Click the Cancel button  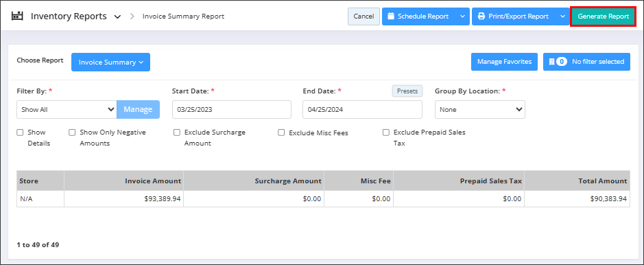point(363,16)
